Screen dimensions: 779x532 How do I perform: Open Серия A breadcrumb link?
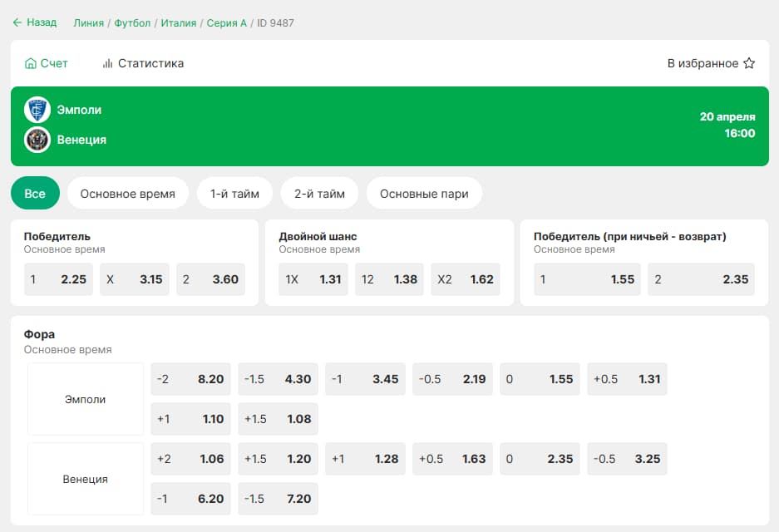click(226, 22)
